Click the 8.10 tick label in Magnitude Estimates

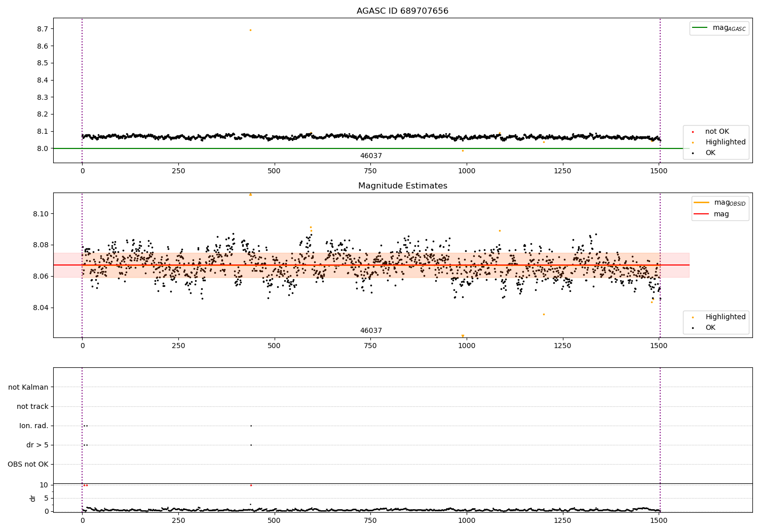[x=41, y=214]
